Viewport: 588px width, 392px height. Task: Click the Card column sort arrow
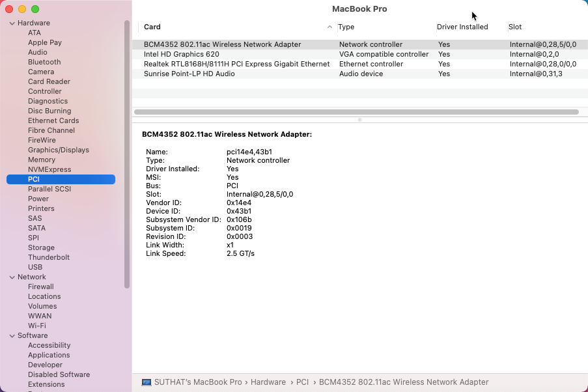pyautogui.click(x=329, y=27)
